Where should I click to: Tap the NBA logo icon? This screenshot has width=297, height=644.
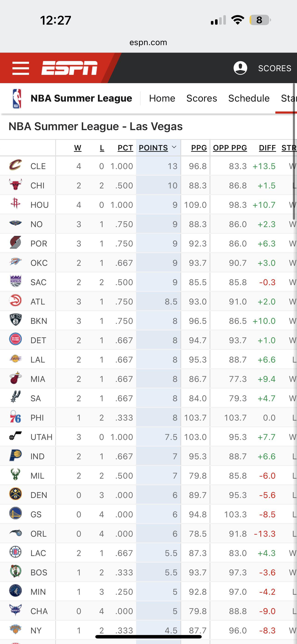pyautogui.click(x=17, y=99)
